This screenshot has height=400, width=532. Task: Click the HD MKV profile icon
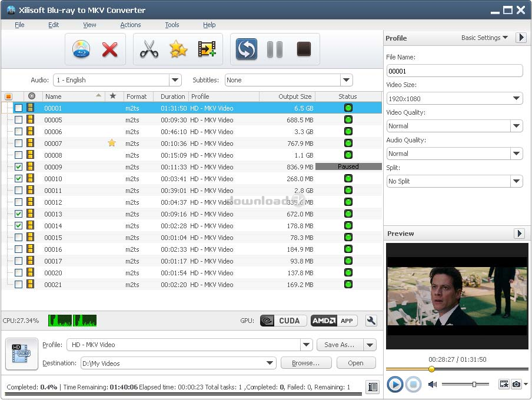click(x=22, y=354)
